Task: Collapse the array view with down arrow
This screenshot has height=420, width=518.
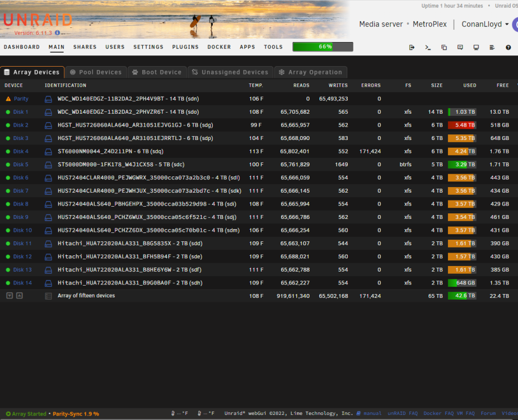Action: click(x=10, y=296)
